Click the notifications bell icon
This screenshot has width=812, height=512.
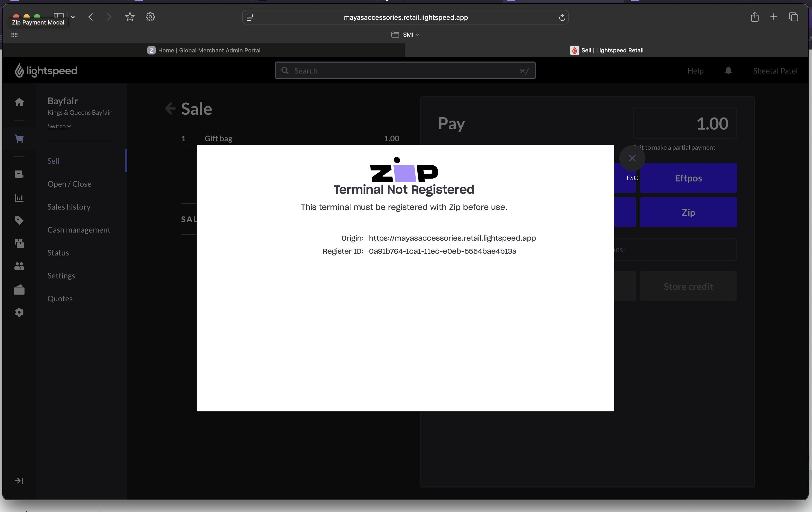click(x=728, y=71)
